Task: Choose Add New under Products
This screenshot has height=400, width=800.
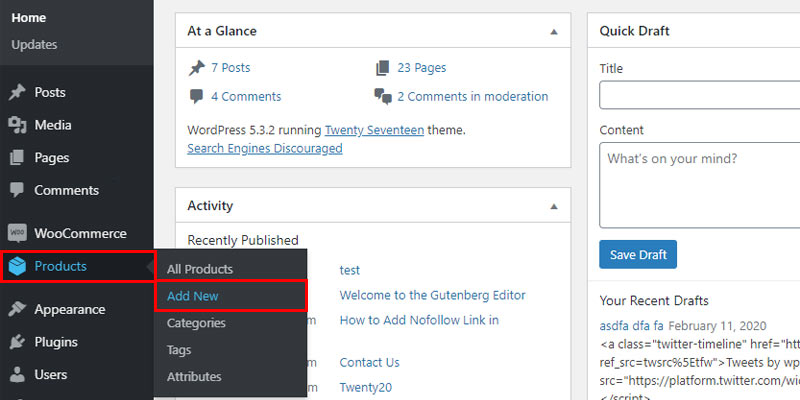Action: click(x=192, y=296)
